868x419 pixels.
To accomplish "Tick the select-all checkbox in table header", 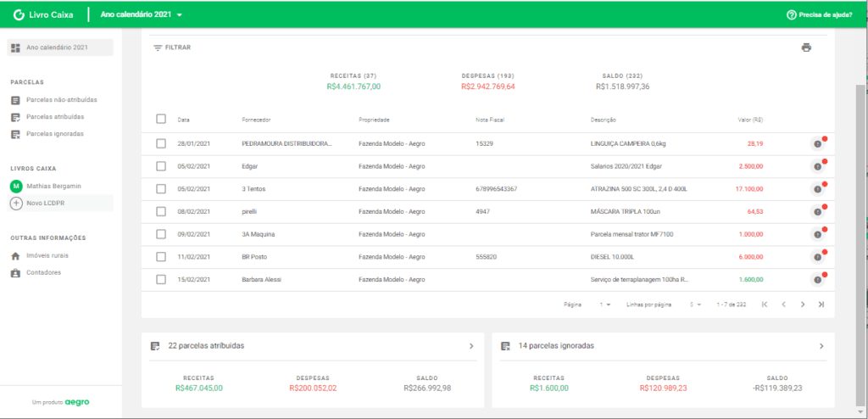I will click(x=161, y=120).
